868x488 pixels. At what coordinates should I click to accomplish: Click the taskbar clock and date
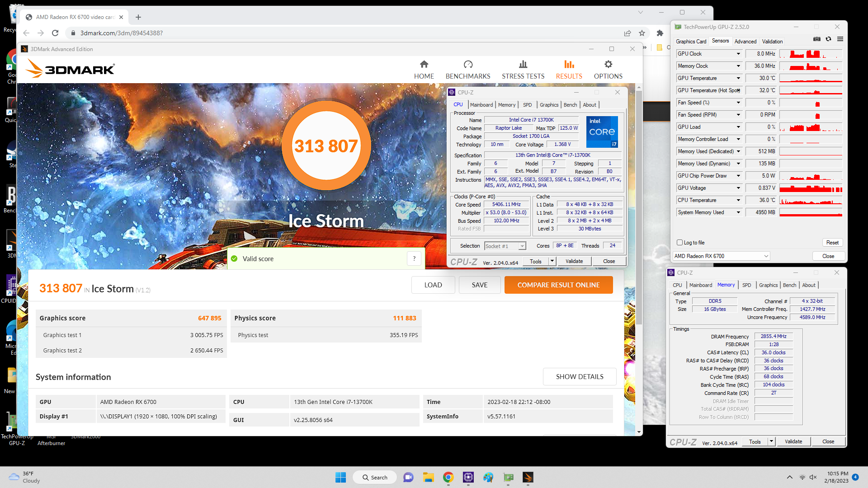[837, 477]
